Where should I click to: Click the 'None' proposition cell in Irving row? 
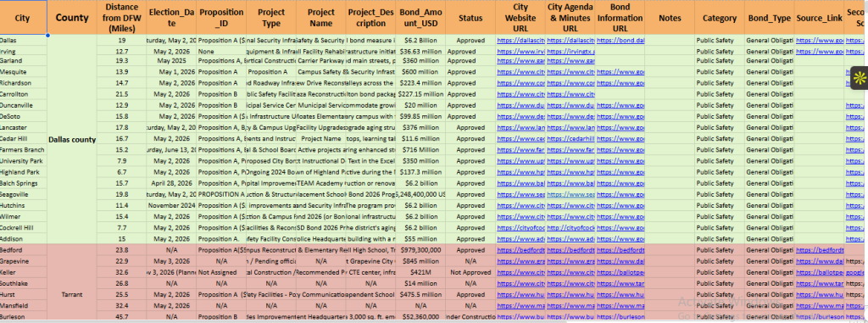221,52
